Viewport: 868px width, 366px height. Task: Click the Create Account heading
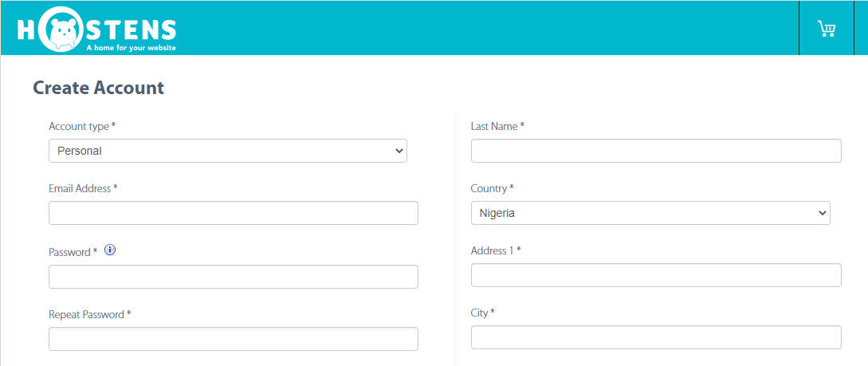point(98,88)
